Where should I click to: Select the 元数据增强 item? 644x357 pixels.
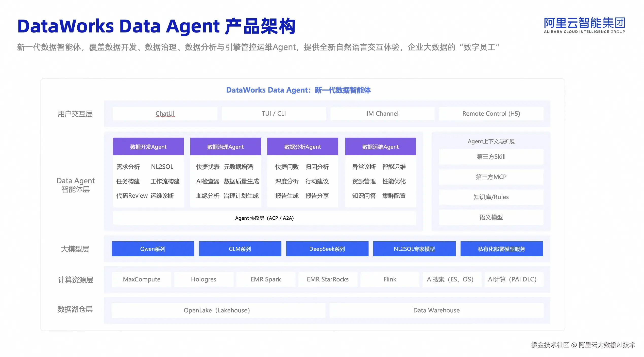238,167
